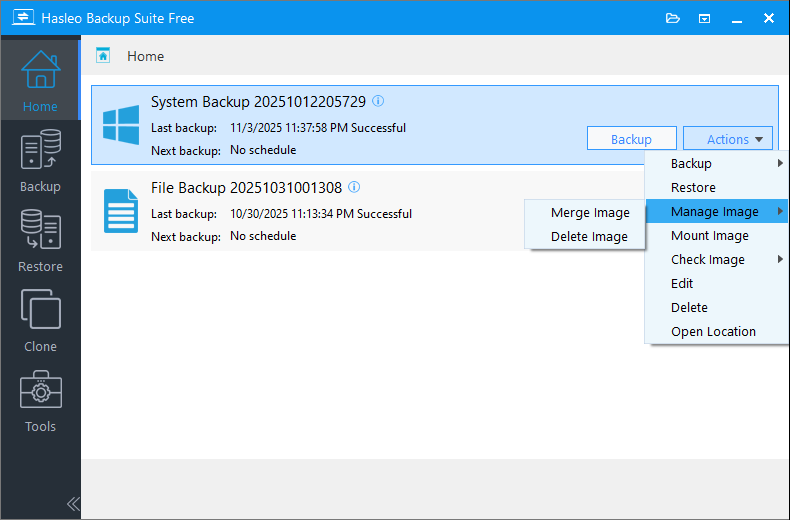Viewport: 790px width, 520px height.
Task: Click 'No schedule' under System Backup
Action: point(263,150)
